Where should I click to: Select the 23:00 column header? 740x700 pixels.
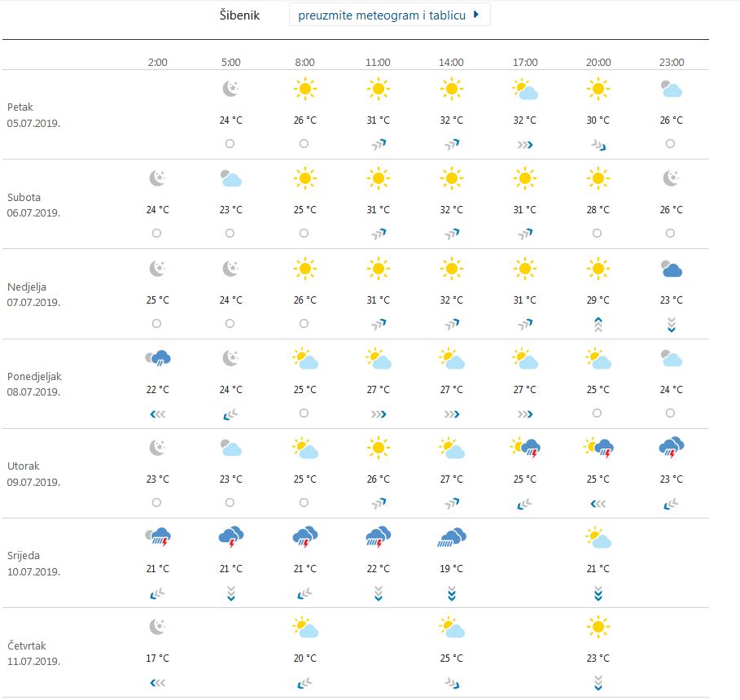pos(670,62)
